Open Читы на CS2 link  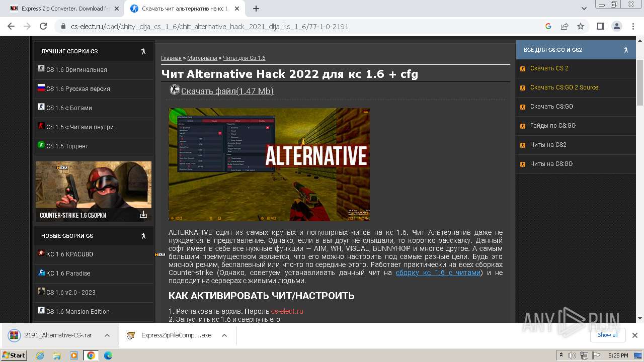[x=548, y=145]
